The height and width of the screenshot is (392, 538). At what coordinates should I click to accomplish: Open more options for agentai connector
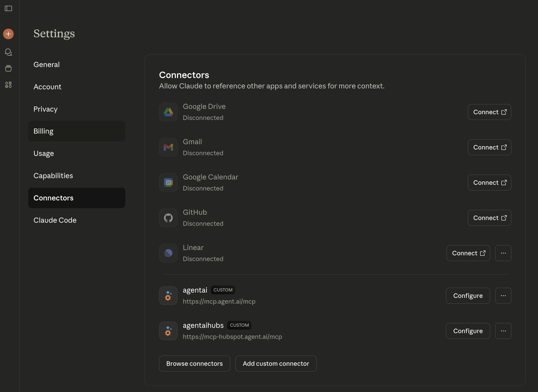pos(503,296)
